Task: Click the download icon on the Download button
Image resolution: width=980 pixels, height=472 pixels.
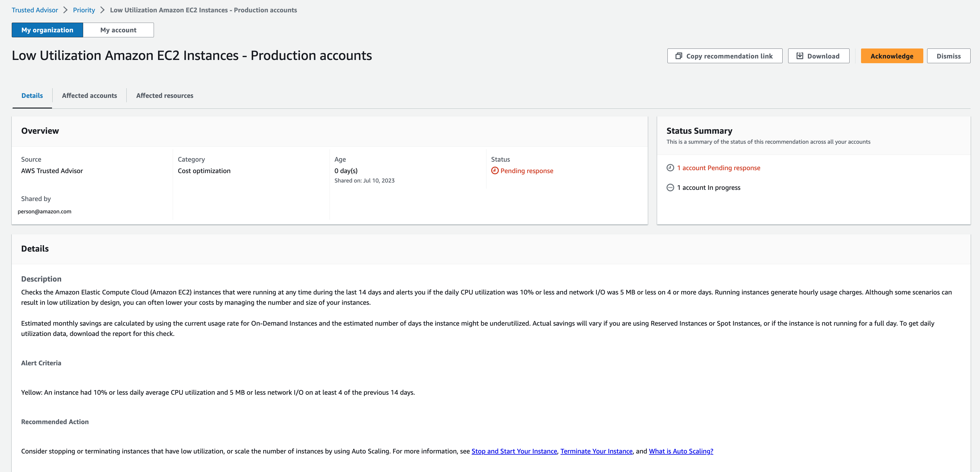Action: coord(800,56)
